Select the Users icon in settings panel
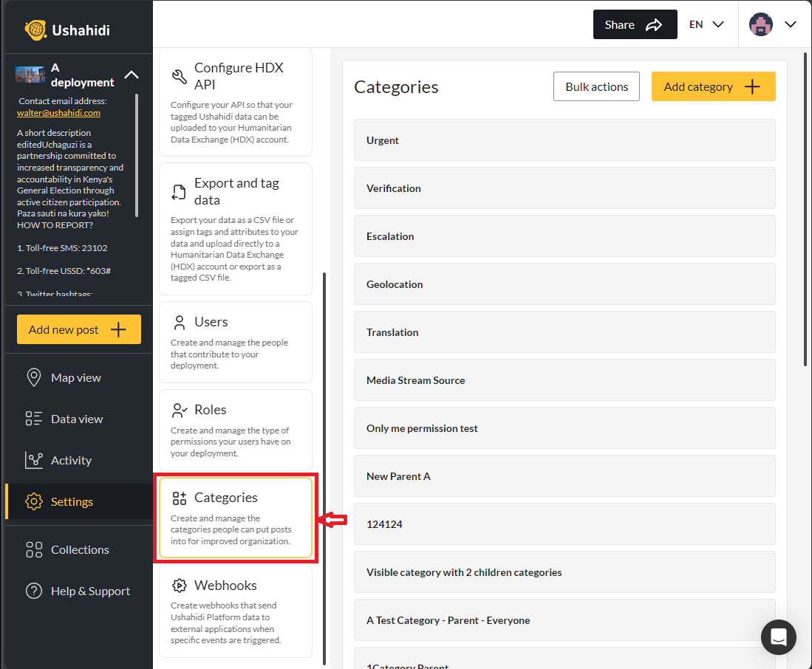 [x=178, y=322]
